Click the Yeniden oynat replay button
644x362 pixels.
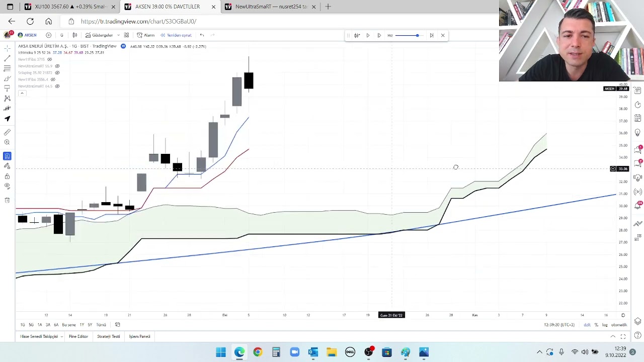[x=176, y=35]
